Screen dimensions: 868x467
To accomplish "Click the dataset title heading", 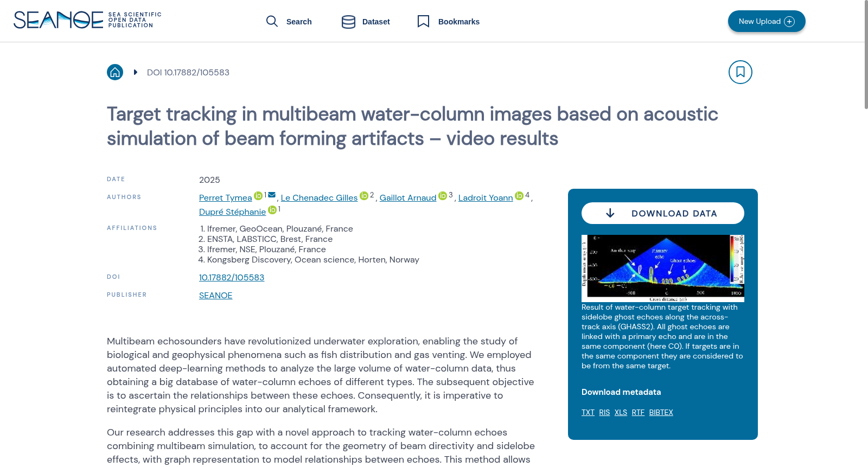I will tap(412, 126).
